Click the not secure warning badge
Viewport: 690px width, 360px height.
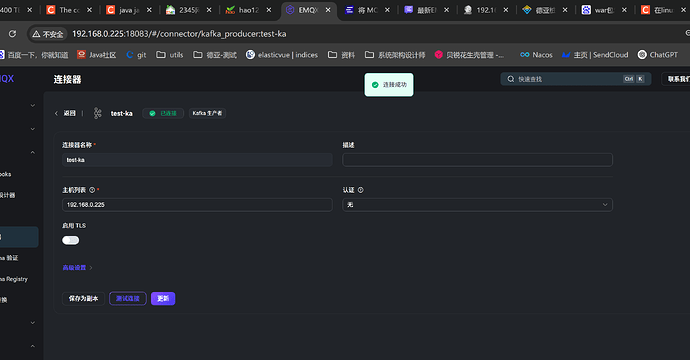click(x=48, y=34)
